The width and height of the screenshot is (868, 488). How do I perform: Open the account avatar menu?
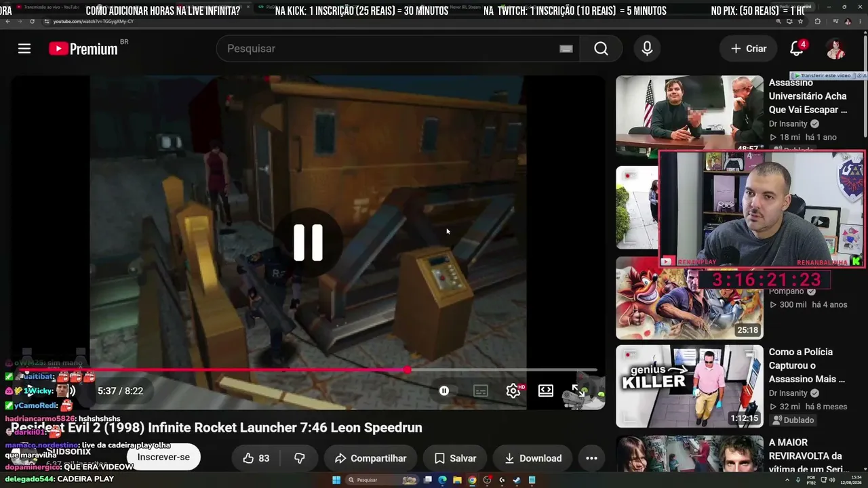click(835, 48)
